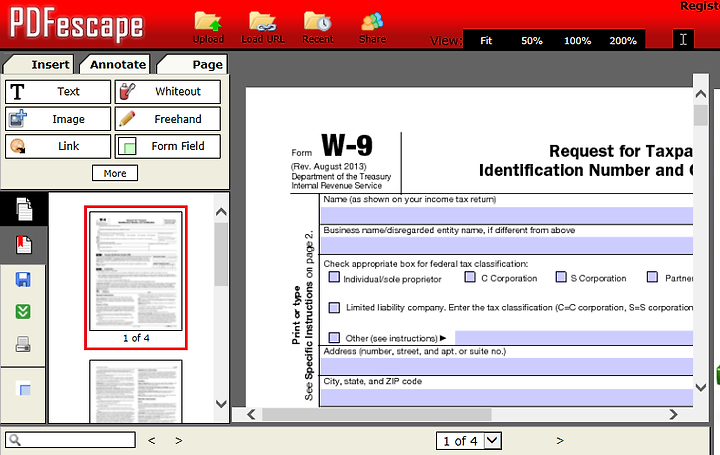Set view zoom to 50%
This screenshot has width=720, height=455.
(x=531, y=40)
